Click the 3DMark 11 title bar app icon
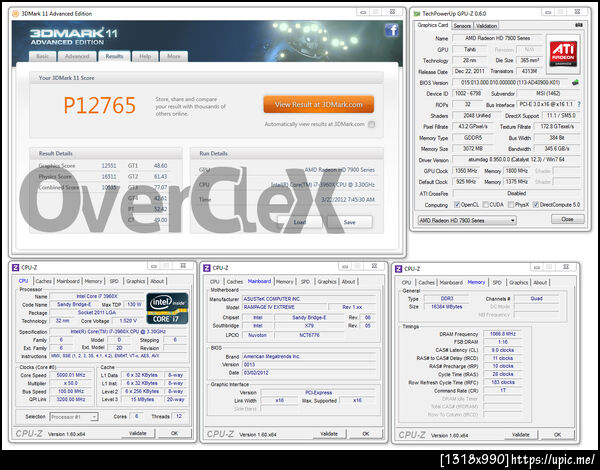Screen dimensions: 600x470 pos(16,14)
